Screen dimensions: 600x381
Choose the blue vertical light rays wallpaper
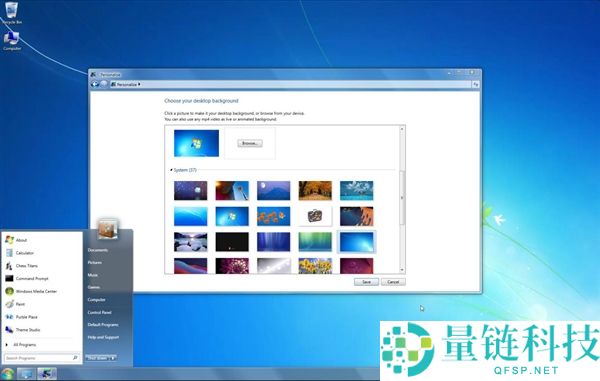coord(274,242)
